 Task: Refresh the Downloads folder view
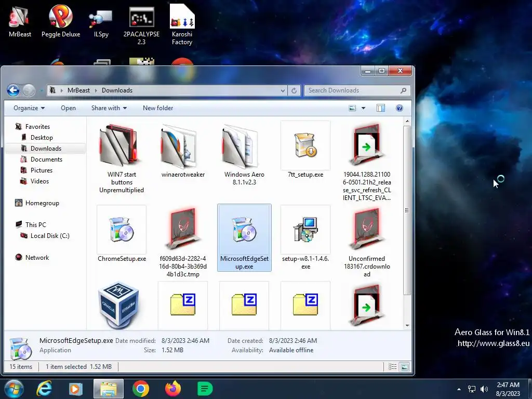(x=294, y=90)
